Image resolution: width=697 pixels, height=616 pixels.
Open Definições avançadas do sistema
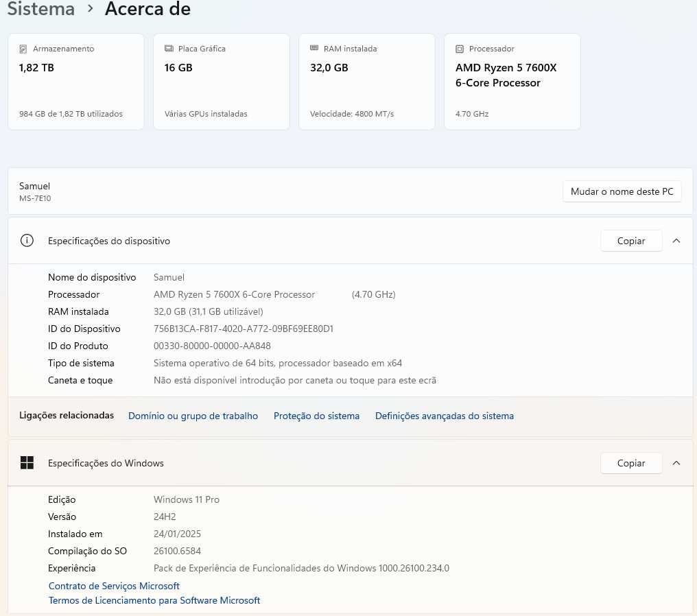tap(445, 416)
